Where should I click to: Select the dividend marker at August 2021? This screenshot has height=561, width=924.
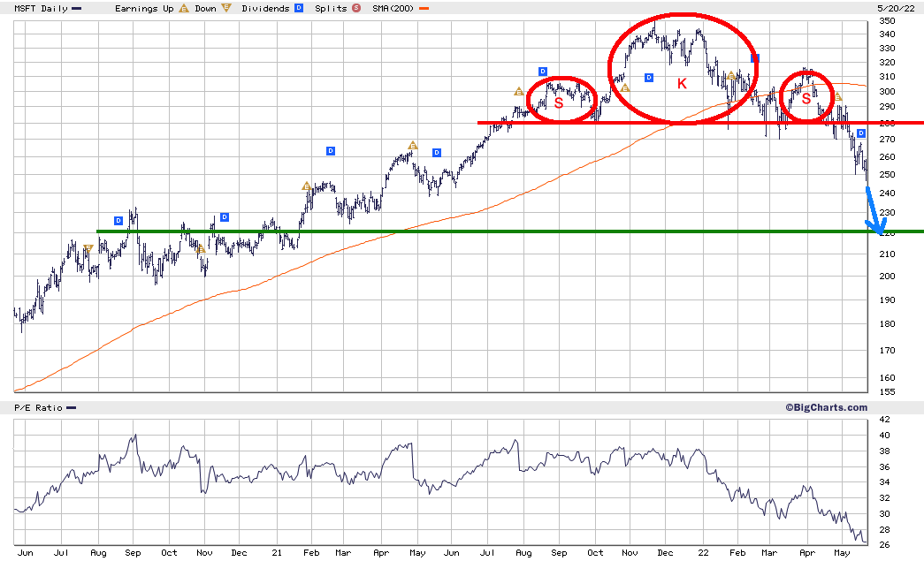tap(543, 72)
